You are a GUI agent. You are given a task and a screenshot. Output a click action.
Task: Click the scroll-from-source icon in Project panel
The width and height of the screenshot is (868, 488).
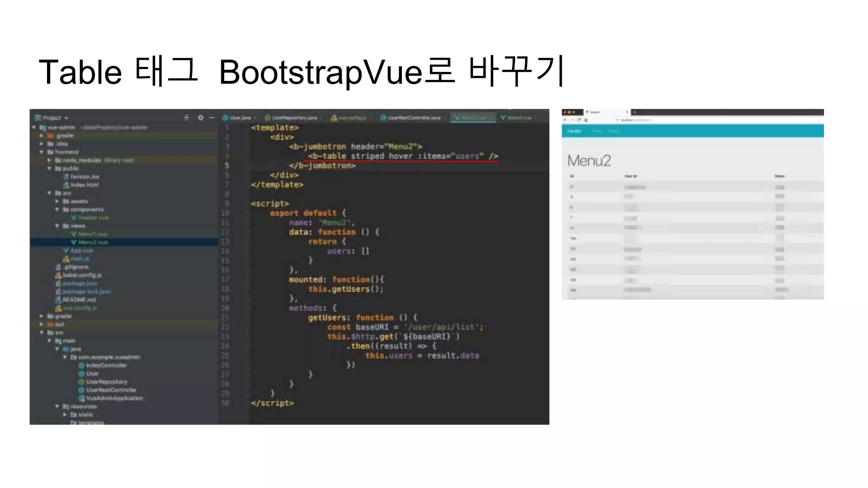[186, 118]
